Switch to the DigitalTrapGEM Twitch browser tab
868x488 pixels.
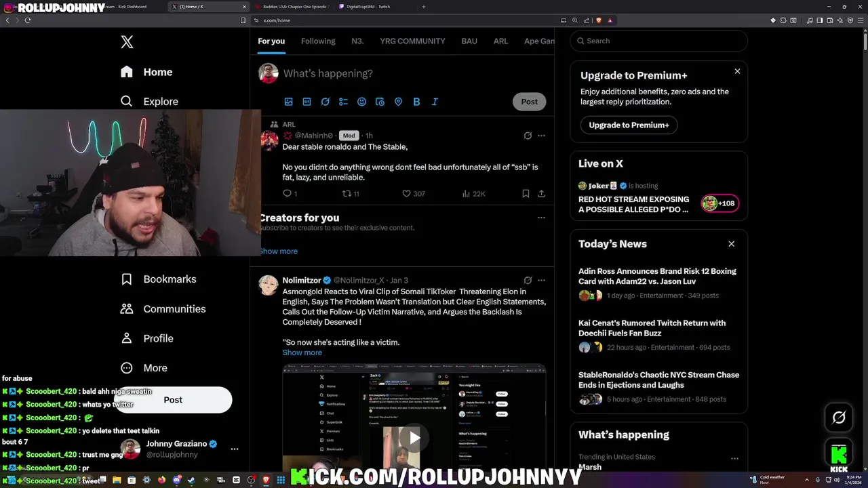(x=374, y=7)
